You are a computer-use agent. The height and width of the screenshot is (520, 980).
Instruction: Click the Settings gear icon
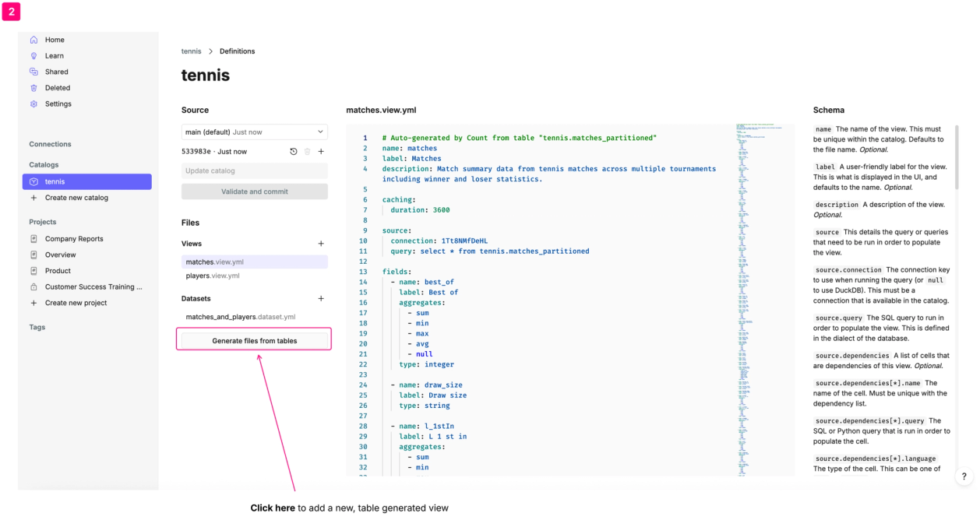pyautogui.click(x=33, y=104)
